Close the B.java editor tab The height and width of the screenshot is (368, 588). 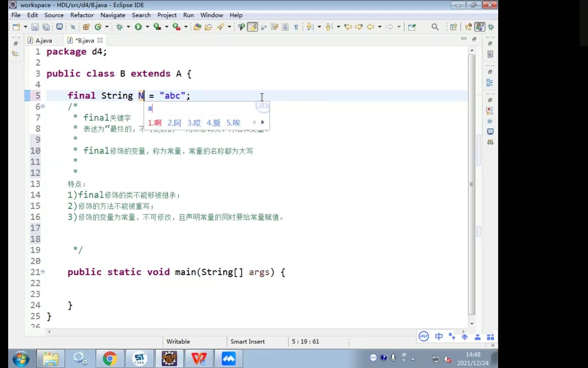pos(100,40)
